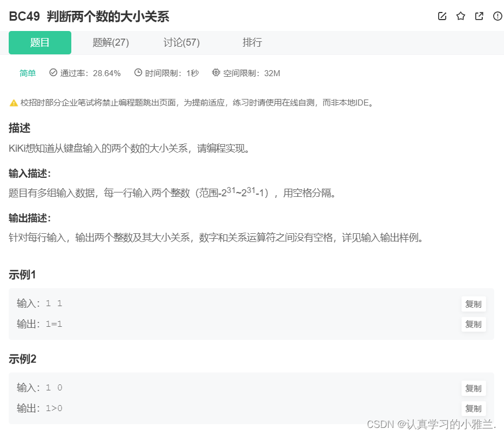
Task: Copy the example 1 input '1 1'
Action: coord(474,304)
